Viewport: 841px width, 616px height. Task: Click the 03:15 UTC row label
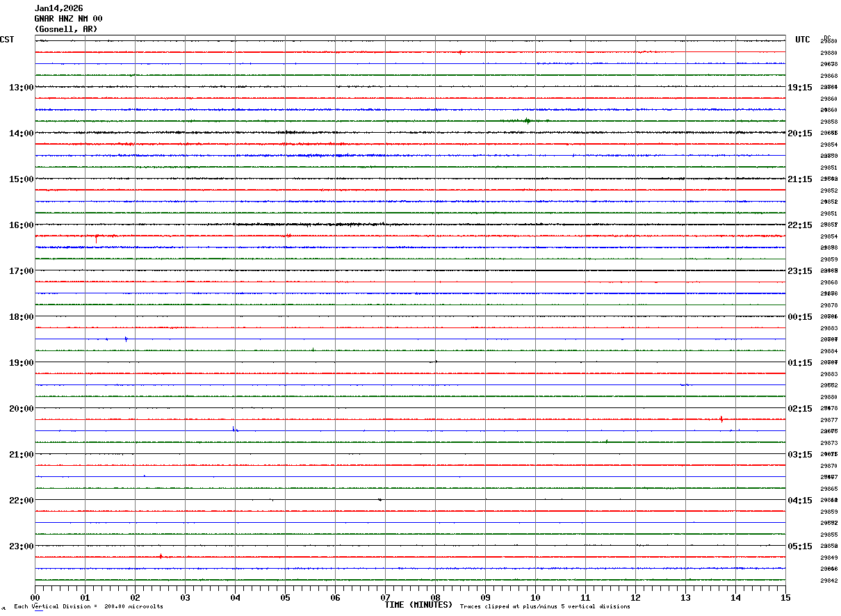(800, 455)
